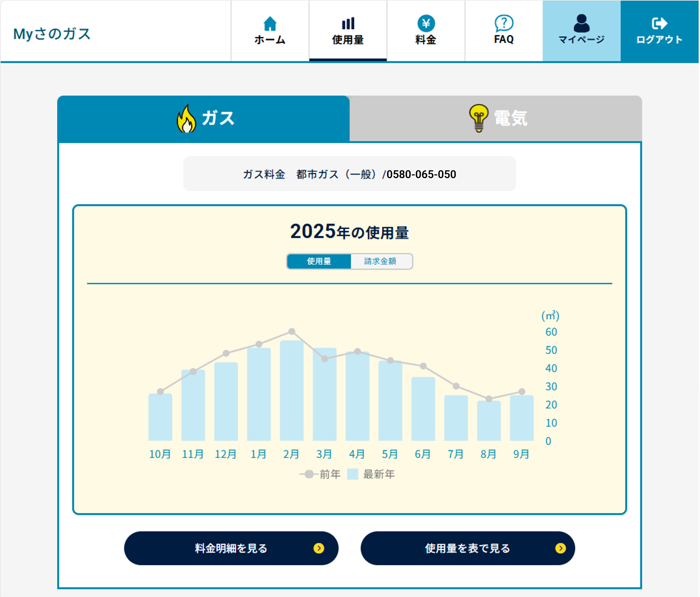This screenshot has width=700, height=597.
Task: Click the yen symbol 料金 icon
Action: pos(426,23)
